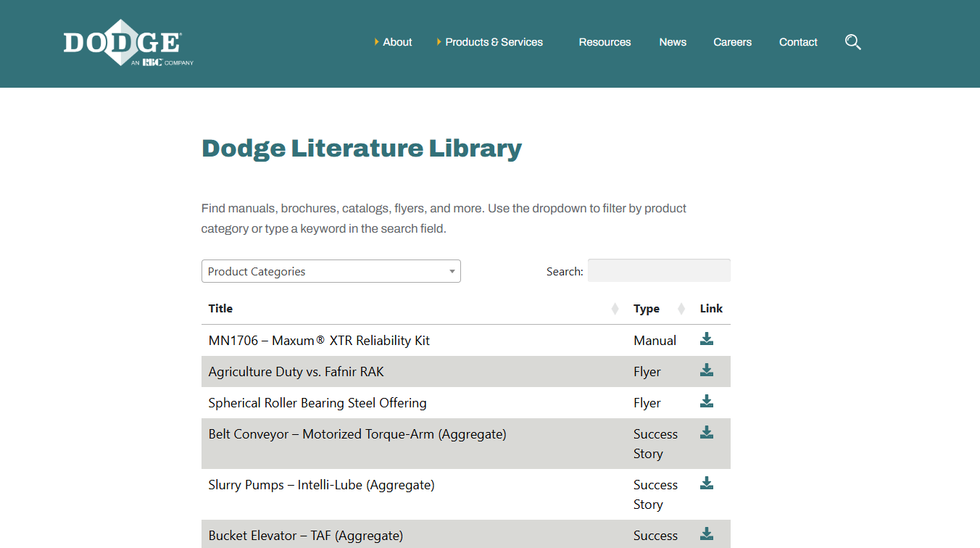Download Agriculture Duty vs. Fafnir RAK flyer
This screenshot has height=548, width=980.
click(707, 370)
